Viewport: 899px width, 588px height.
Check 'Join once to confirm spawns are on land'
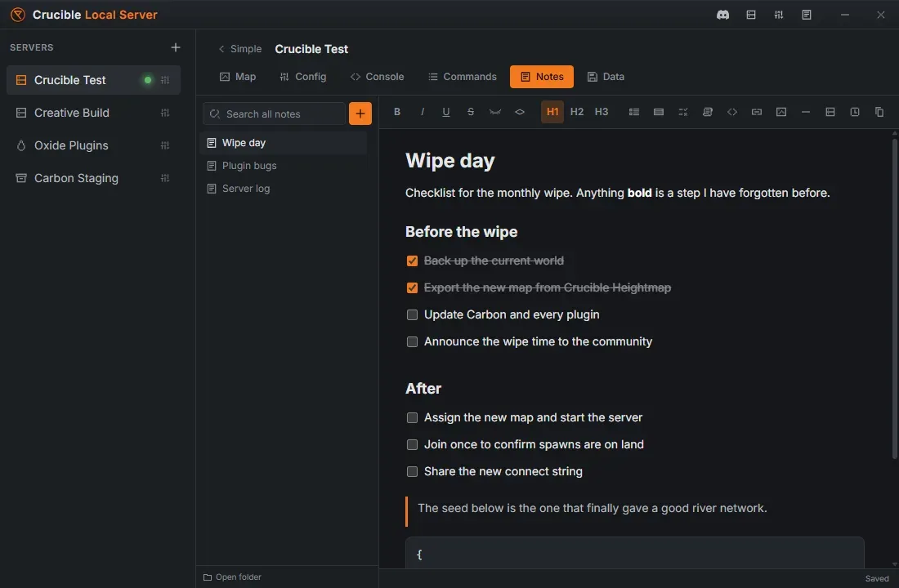coord(412,445)
